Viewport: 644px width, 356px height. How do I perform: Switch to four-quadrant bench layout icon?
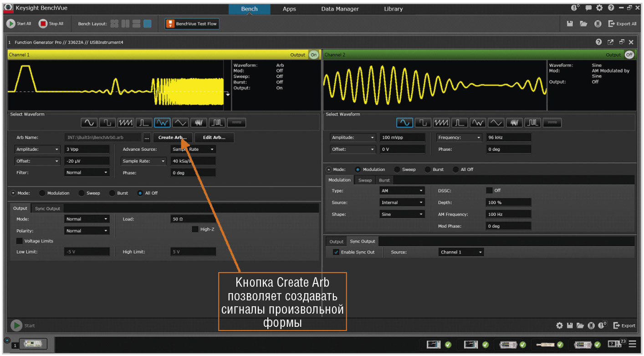pyautogui.click(x=114, y=24)
